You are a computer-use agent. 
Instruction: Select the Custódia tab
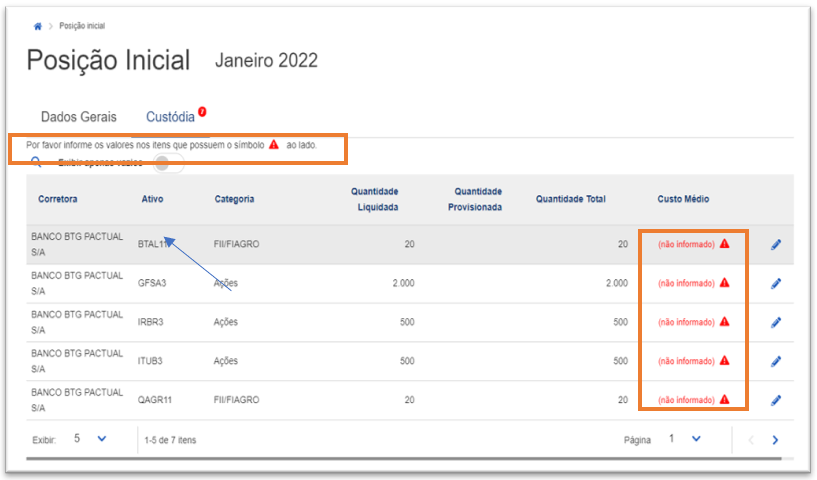[170, 117]
